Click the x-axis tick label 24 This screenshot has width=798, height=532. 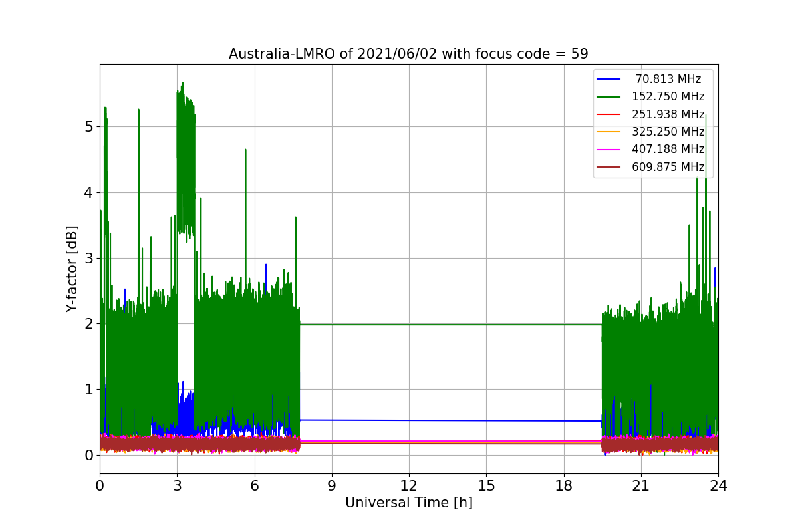(718, 485)
